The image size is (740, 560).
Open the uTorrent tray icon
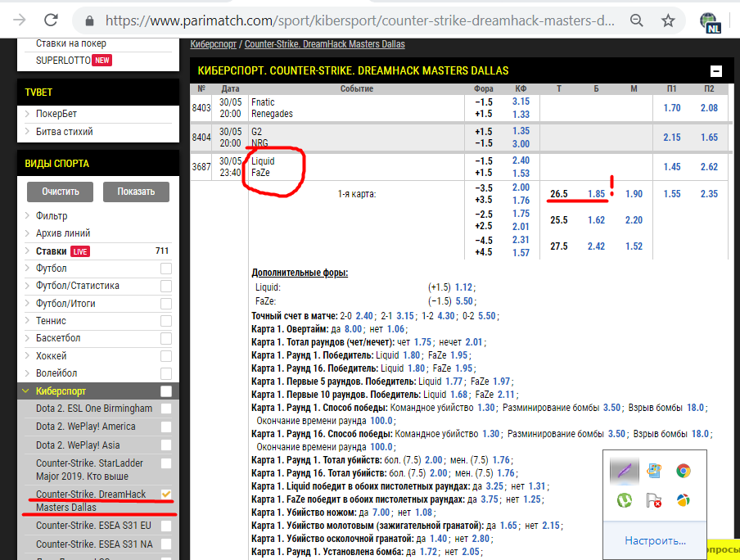625,499
